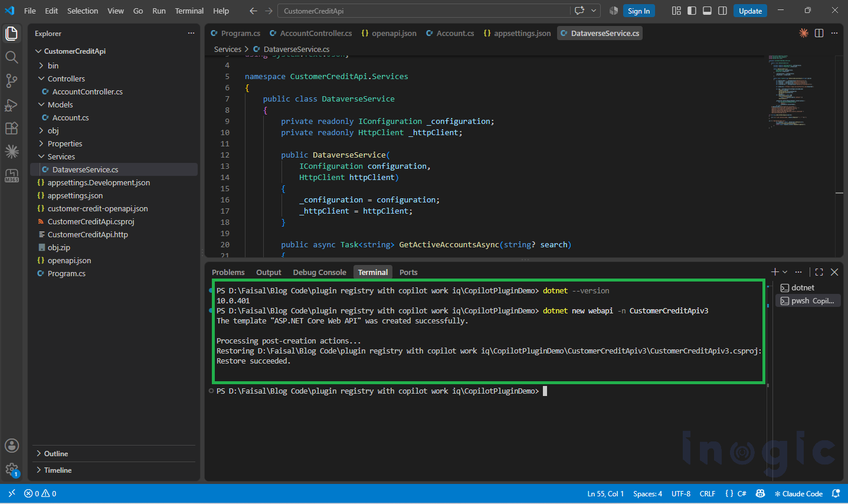This screenshot has height=504, width=848.
Task: Toggle secondary side bar visibility
Action: (722, 11)
